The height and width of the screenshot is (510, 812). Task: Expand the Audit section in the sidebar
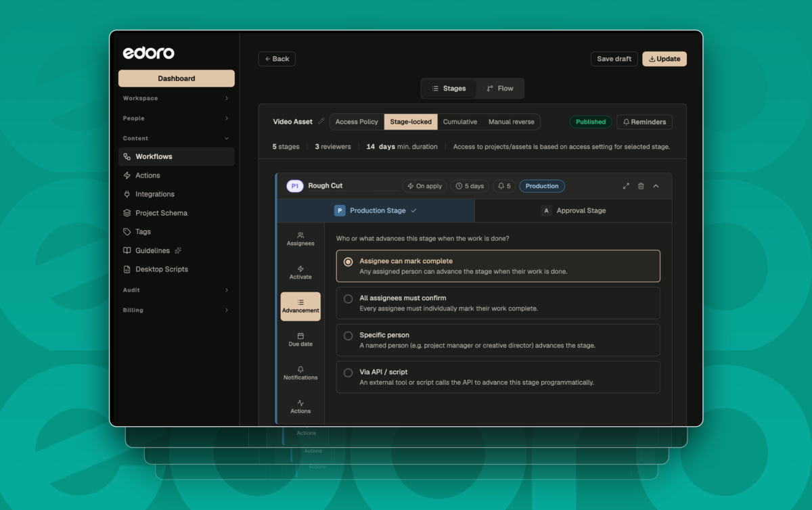click(176, 290)
